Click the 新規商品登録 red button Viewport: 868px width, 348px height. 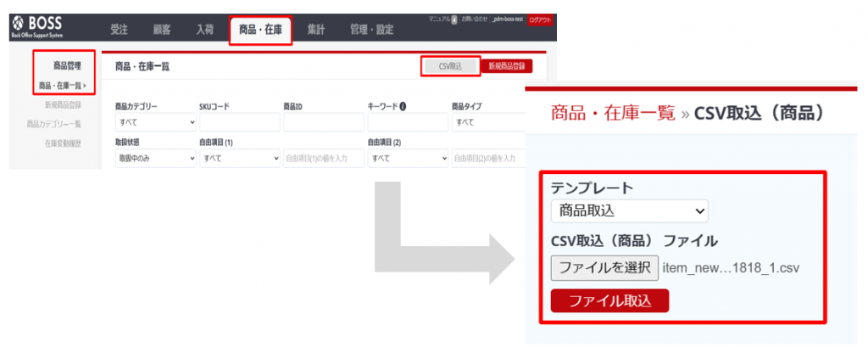(x=507, y=66)
